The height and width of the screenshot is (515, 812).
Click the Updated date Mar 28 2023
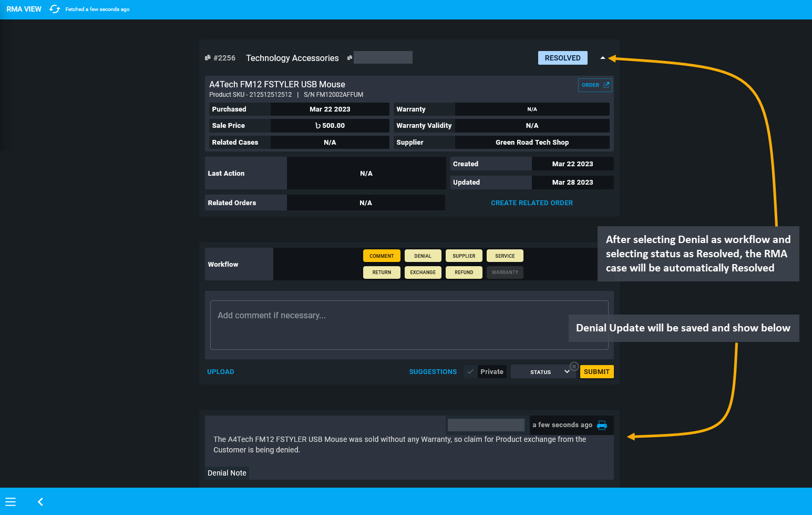pyautogui.click(x=572, y=183)
